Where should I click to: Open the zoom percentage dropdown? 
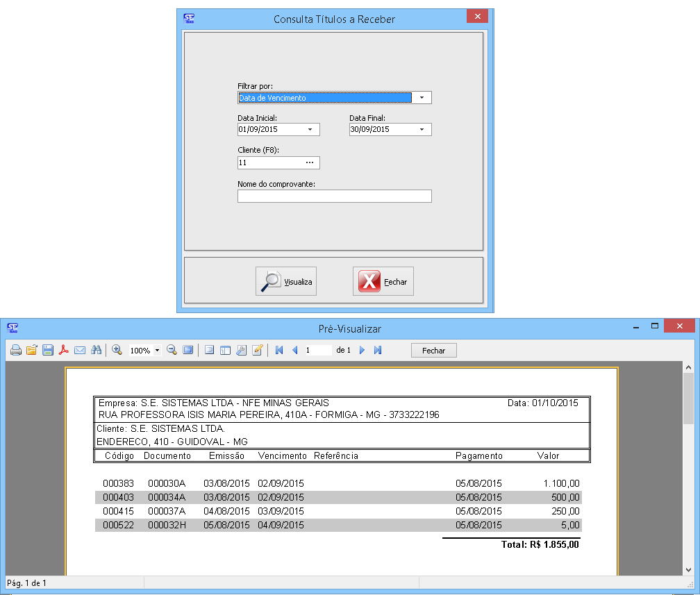click(x=157, y=351)
